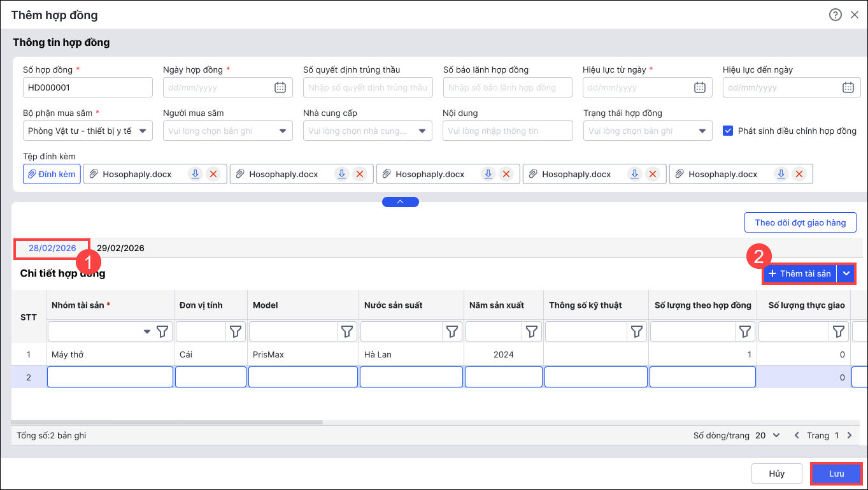This screenshot has width=868, height=490.
Task: Open the help question mark icon
Action: pos(836,15)
